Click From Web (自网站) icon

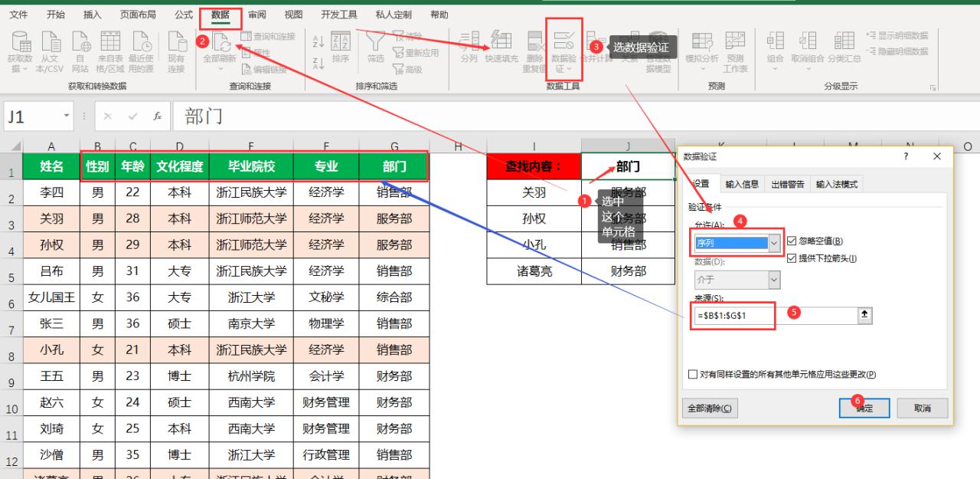click(x=80, y=41)
